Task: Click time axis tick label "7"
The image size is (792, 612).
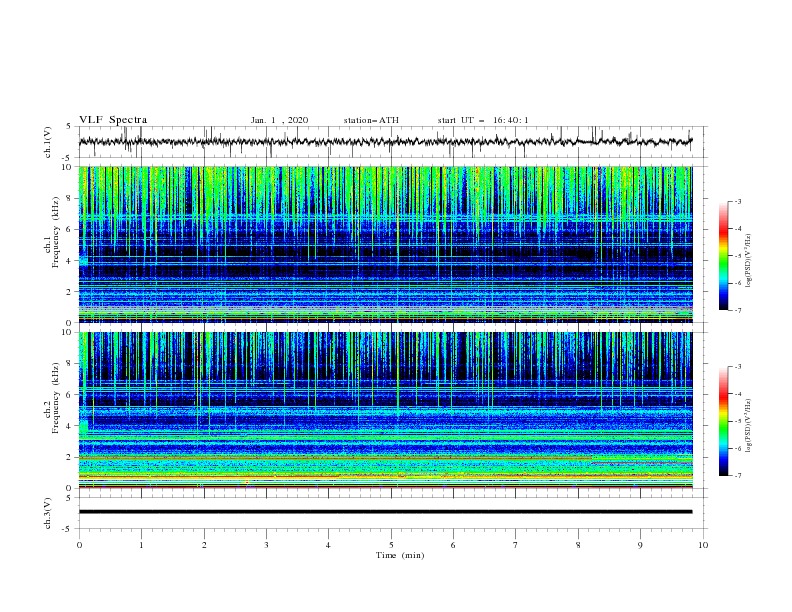Action: click(516, 545)
